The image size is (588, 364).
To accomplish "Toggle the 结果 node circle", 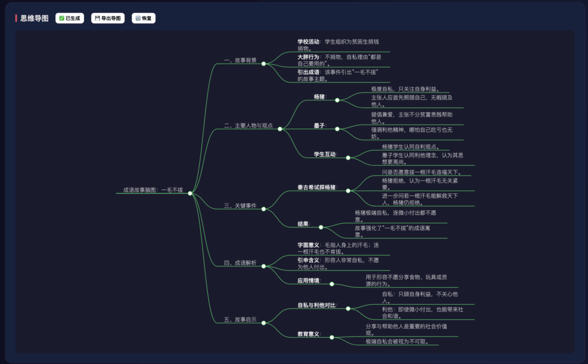I will [321, 227].
